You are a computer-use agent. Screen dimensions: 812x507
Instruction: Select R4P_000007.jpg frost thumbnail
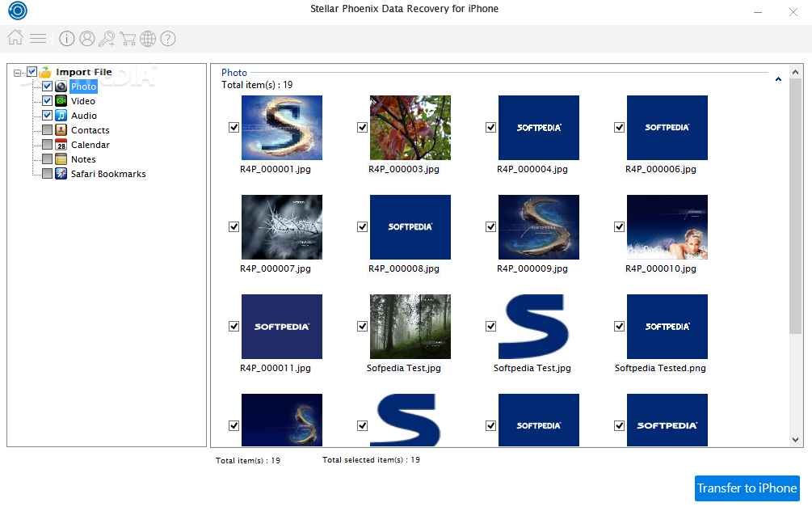(x=282, y=227)
